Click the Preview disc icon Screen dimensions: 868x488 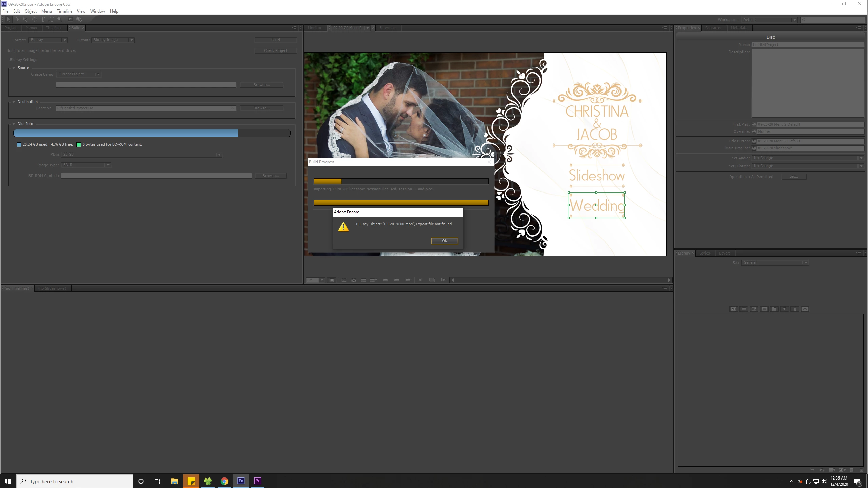pyautogui.click(x=79, y=19)
